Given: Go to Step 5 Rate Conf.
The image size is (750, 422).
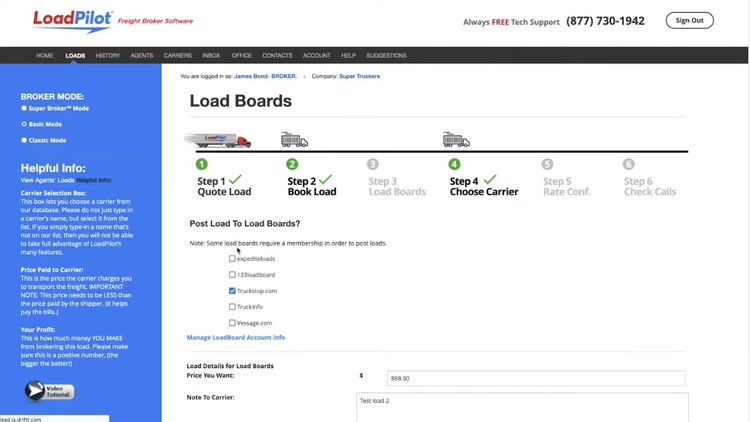Looking at the screenshot, I should (567, 186).
